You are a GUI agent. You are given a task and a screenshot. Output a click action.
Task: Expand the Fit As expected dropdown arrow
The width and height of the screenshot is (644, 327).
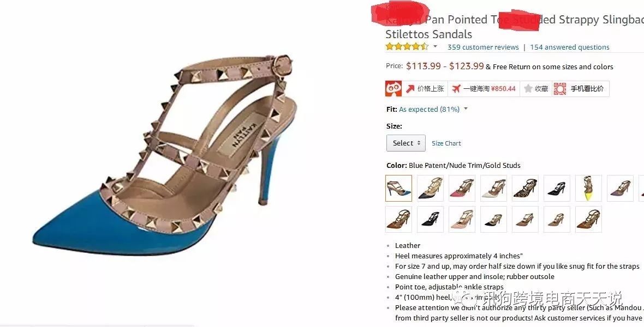[466, 108]
